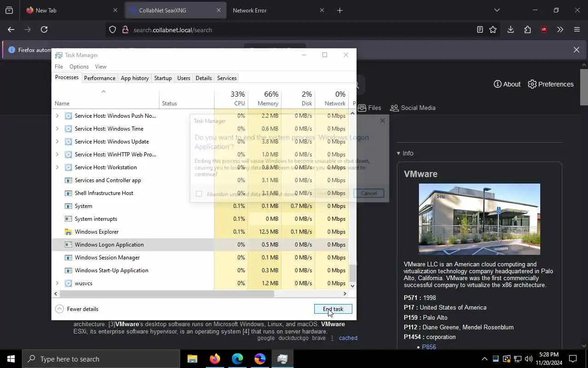Image resolution: width=588 pixels, height=368 pixels.
Task: Expand Service Host: WinHTTP Web Pro... row
Action: click(57, 155)
